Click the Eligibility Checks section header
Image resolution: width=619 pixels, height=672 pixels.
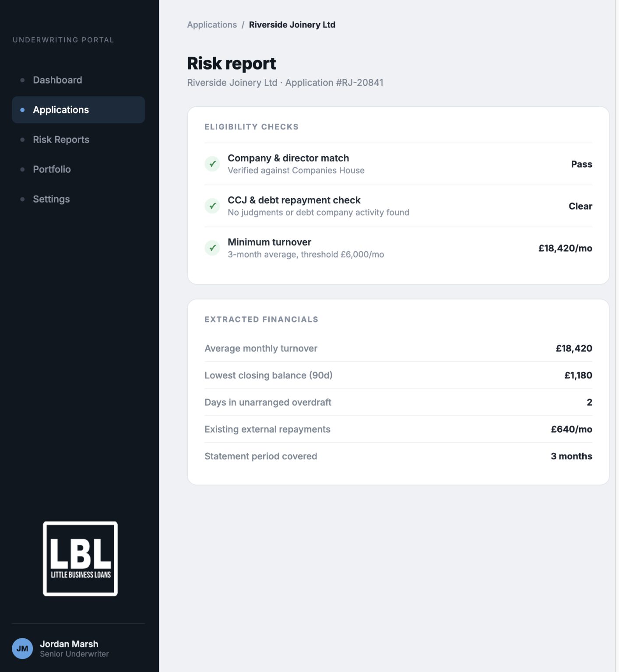click(252, 127)
